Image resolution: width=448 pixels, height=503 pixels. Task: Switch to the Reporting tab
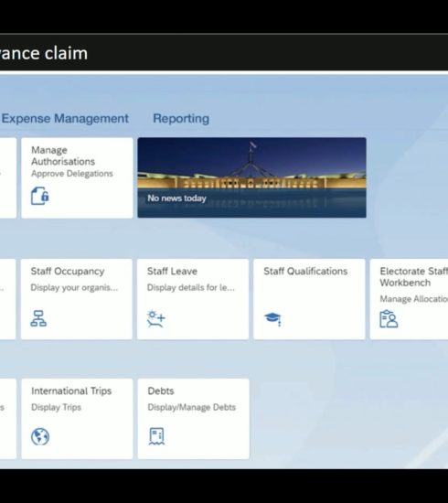tap(181, 118)
